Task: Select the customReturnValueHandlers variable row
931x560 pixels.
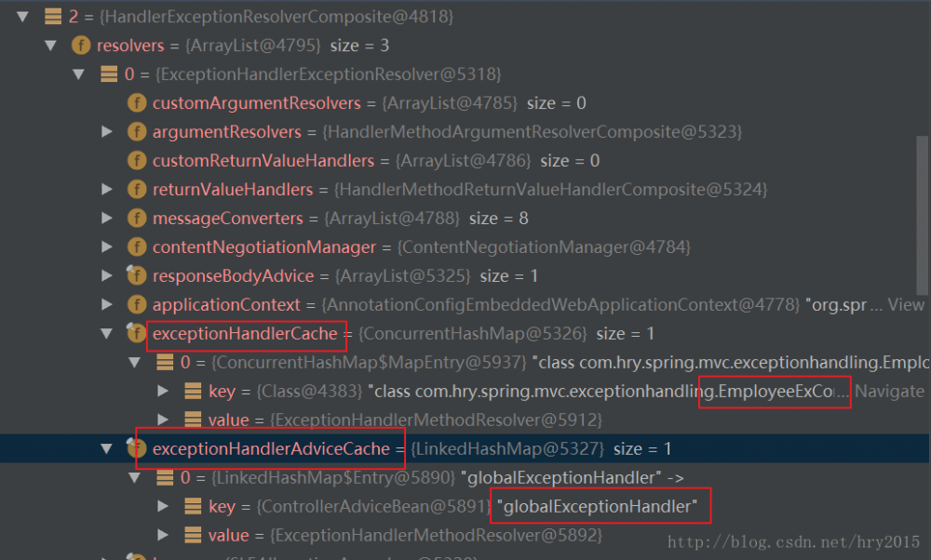Action: pyautogui.click(x=261, y=160)
